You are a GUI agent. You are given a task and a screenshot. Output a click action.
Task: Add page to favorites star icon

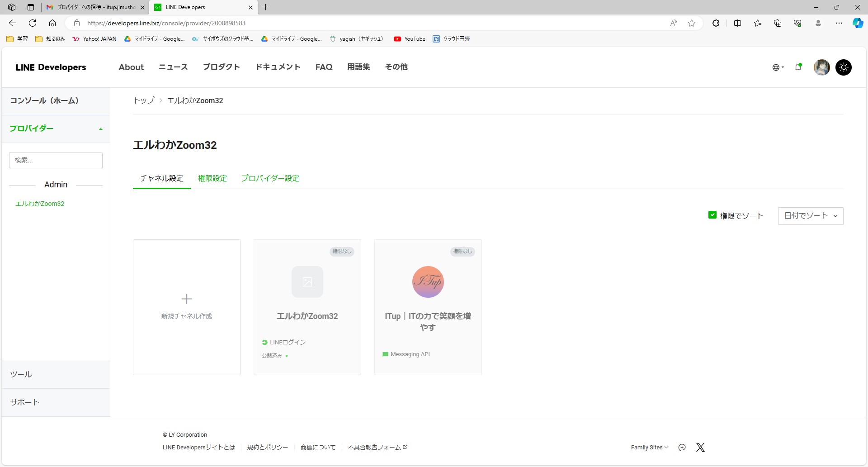[692, 23]
